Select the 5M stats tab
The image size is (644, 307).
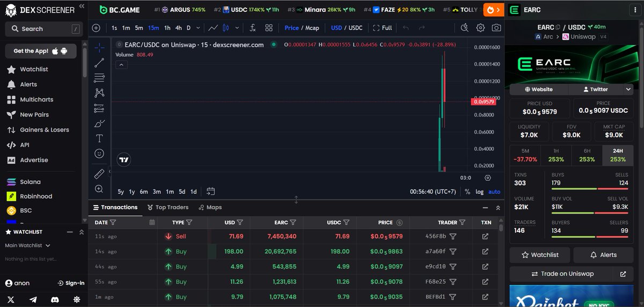(525, 155)
